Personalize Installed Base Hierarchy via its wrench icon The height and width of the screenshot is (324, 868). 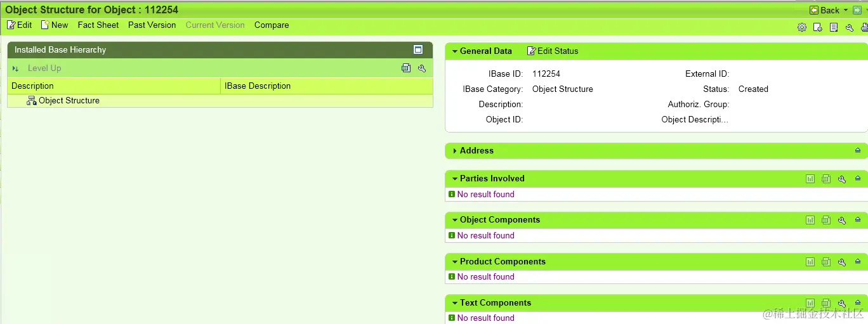[x=422, y=68]
